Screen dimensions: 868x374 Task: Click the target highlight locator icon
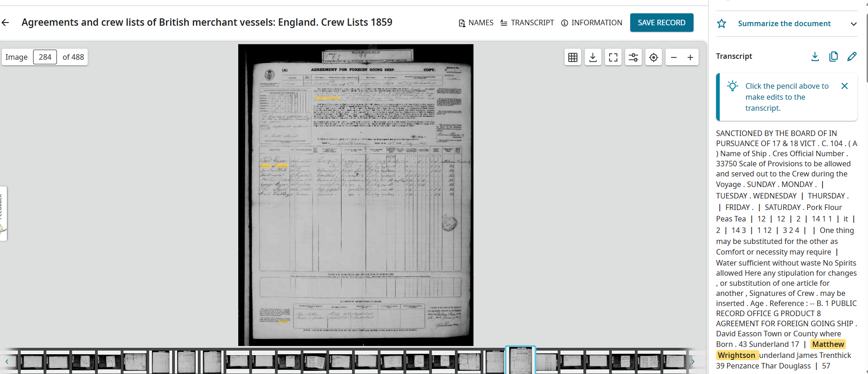pyautogui.click(x=654, y=57)
